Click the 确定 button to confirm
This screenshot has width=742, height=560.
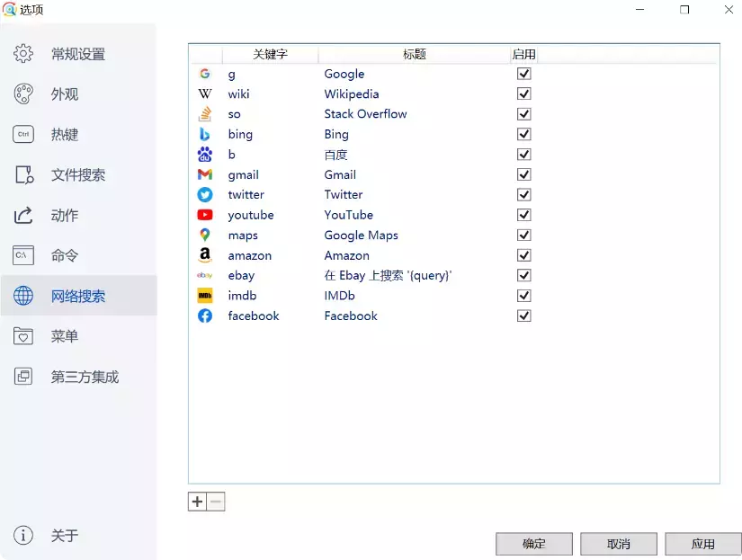(x=533, y=544)
